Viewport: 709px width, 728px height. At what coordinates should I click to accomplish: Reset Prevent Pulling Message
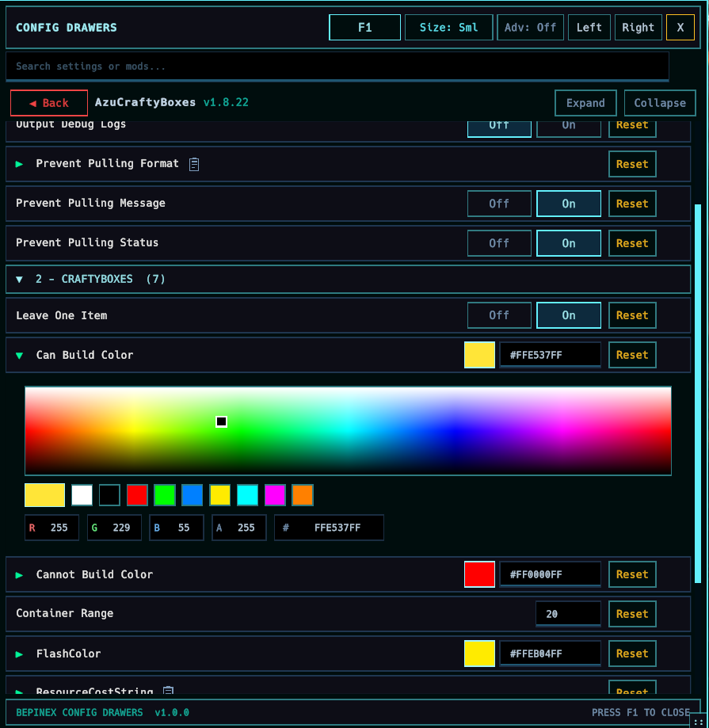tap(632, 204)
